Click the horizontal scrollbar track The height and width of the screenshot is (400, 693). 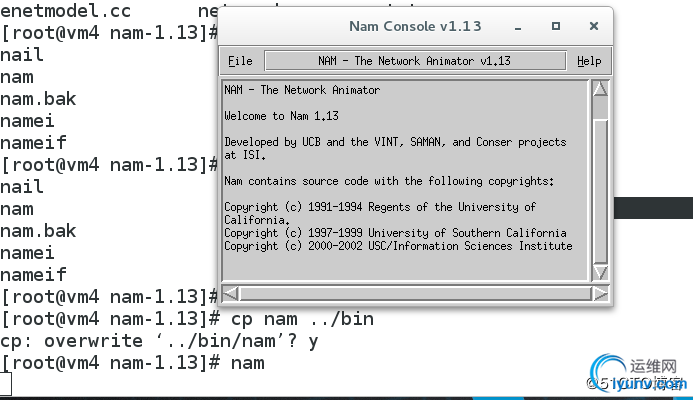(415, 293)
